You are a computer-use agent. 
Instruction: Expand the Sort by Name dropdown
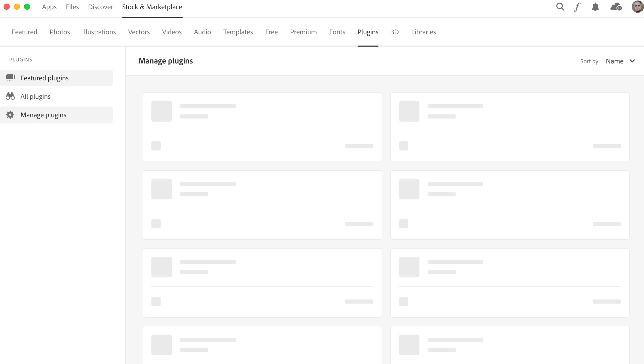(x=615, y=61)
